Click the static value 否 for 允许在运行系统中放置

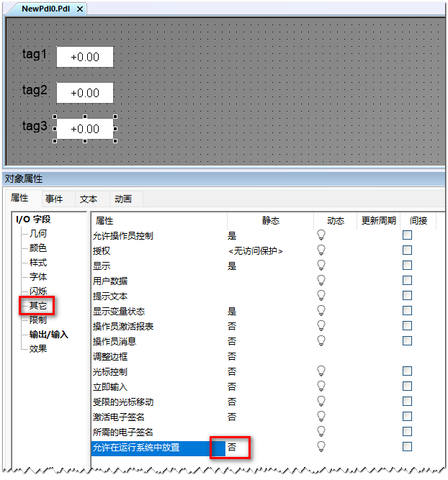pyautogui.click(x=232, y=448)
